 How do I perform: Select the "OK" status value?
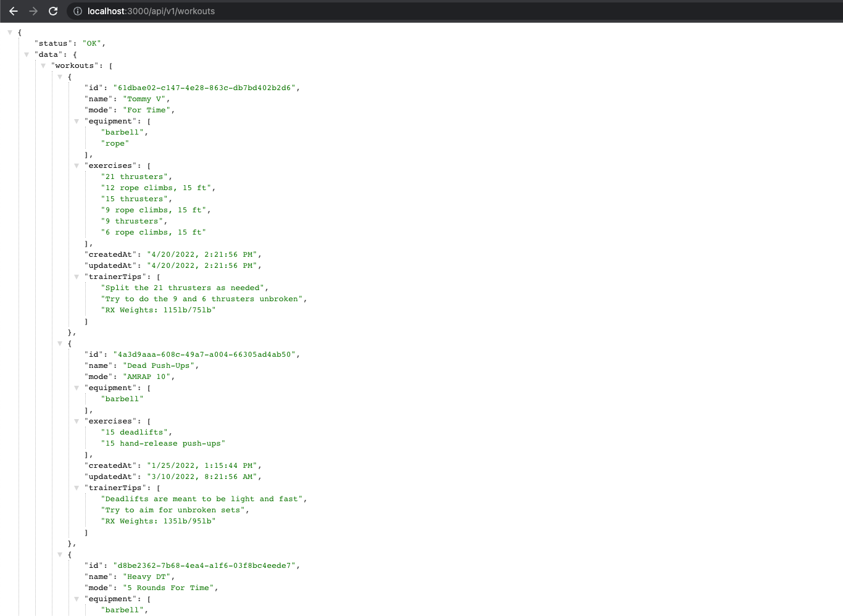point(92,43)
